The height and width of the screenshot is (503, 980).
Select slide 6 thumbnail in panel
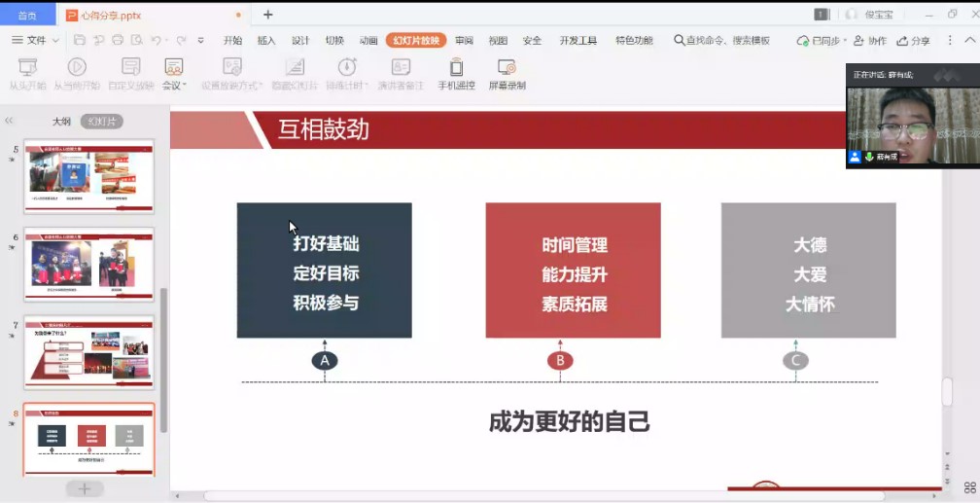pos(88,264)
